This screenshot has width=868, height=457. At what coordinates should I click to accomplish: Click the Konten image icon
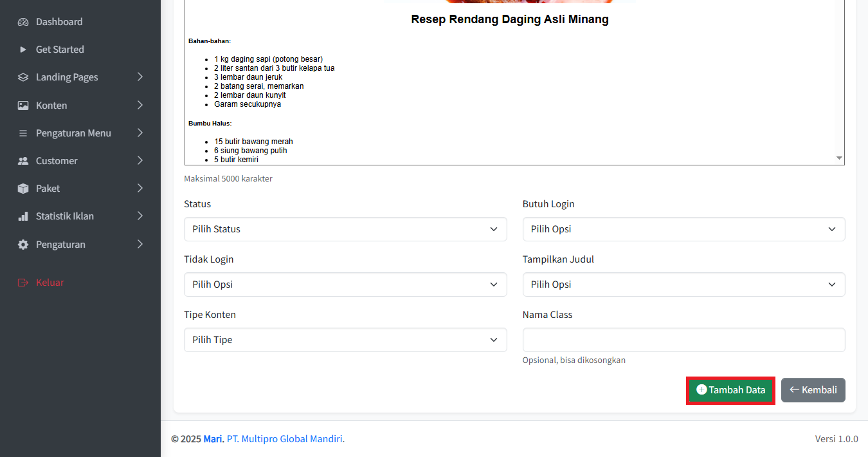[23, 106]
